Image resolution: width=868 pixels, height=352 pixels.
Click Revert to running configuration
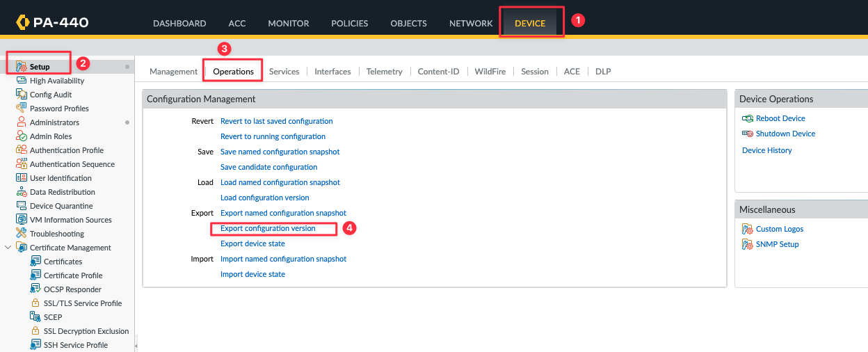(x=273, y=136)
